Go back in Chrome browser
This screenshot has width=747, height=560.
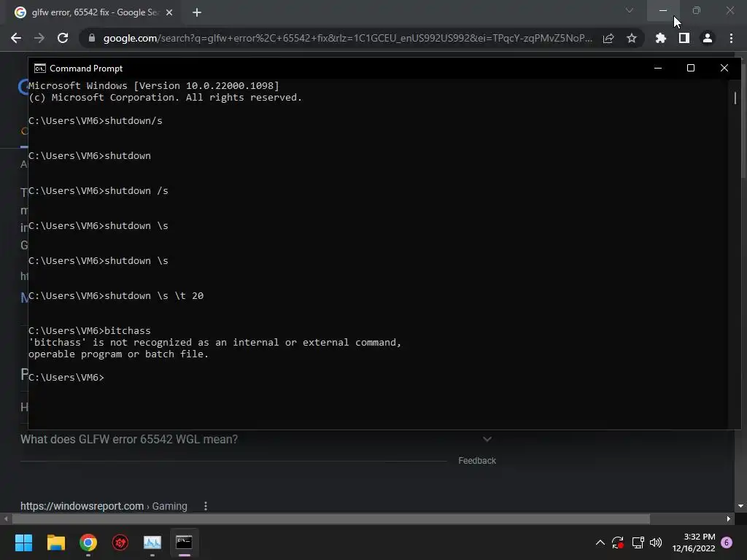click(16, 38)
